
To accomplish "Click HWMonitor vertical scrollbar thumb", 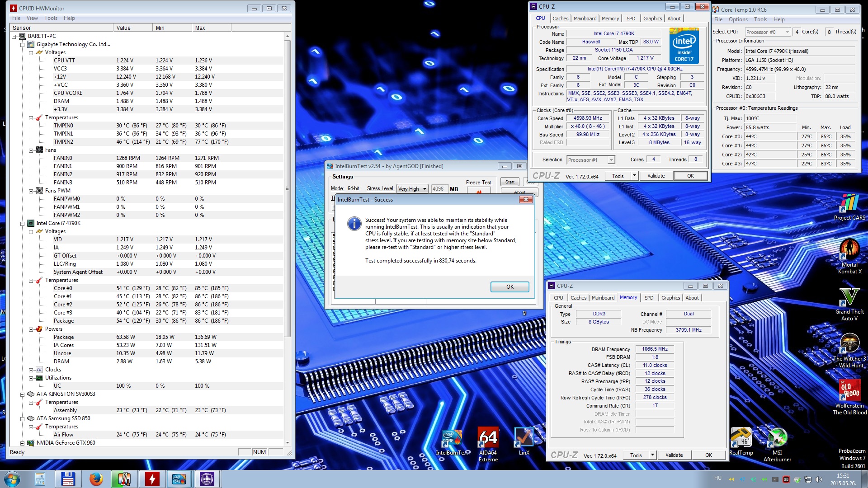I will pos(287,188).
